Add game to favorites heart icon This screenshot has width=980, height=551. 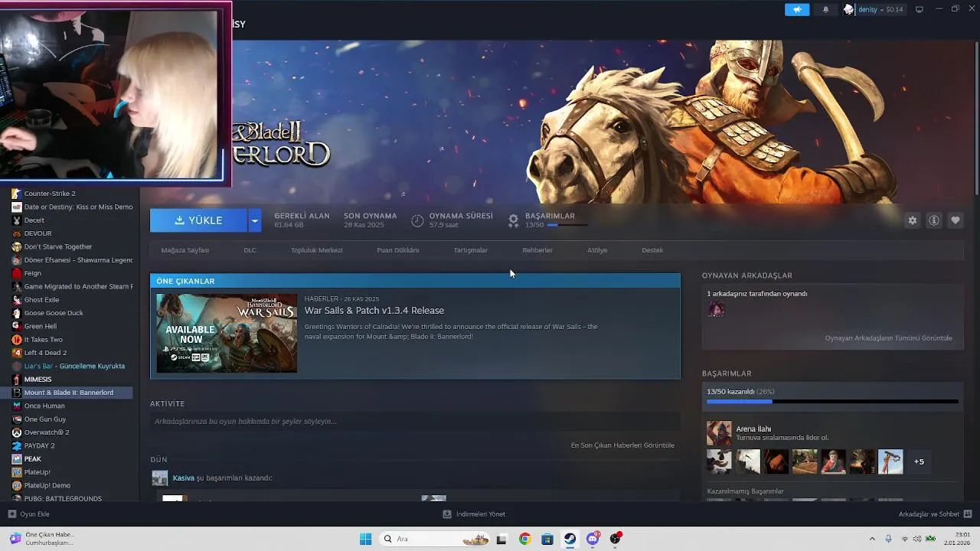click(955, 220)
